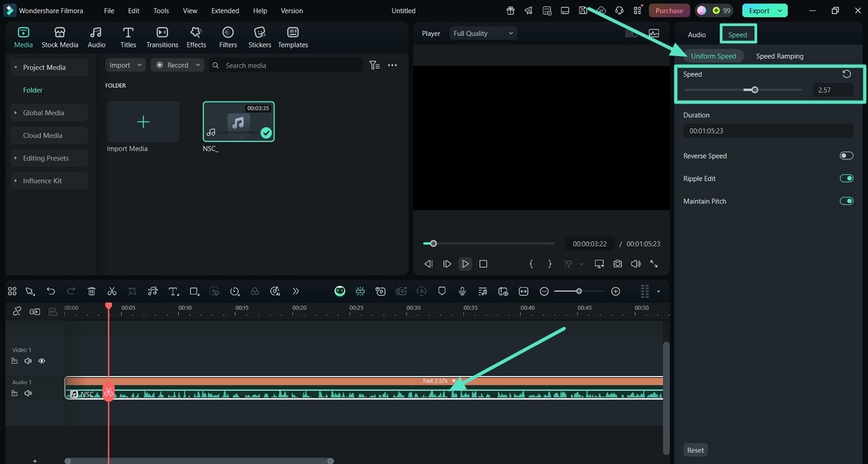Open the Record dropdown
Screen dimensions: 868x464
click(178, 65)
